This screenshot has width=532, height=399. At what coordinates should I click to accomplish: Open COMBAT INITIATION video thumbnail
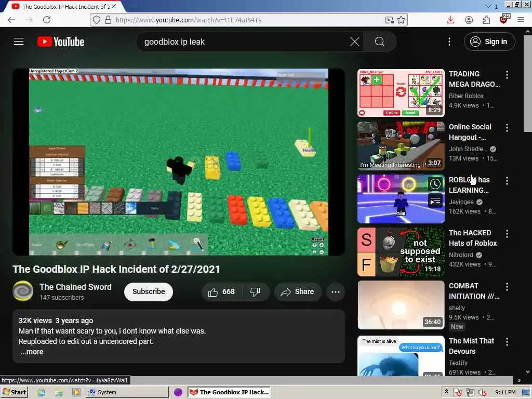pyautogui.click(x=401, y=304)
